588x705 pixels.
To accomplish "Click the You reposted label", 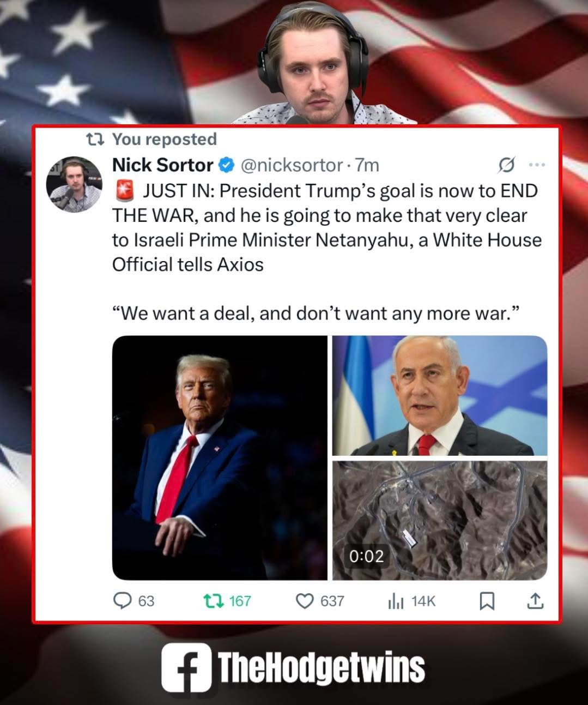I will pos(164,139).
